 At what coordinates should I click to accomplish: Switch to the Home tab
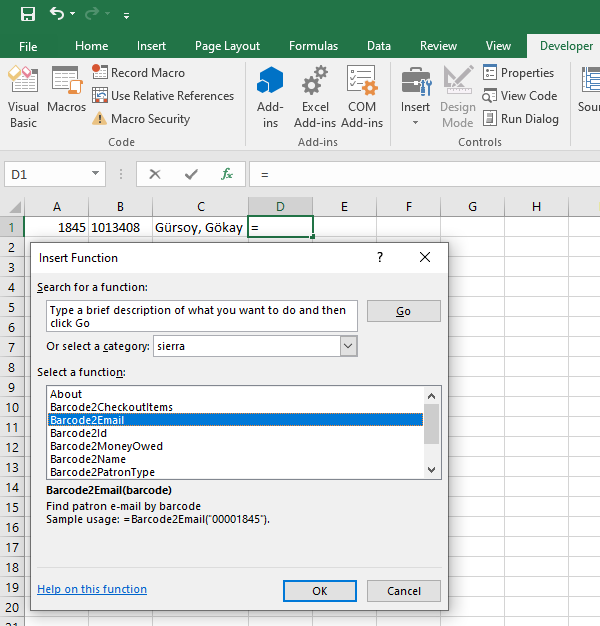(x=91, y=46)
